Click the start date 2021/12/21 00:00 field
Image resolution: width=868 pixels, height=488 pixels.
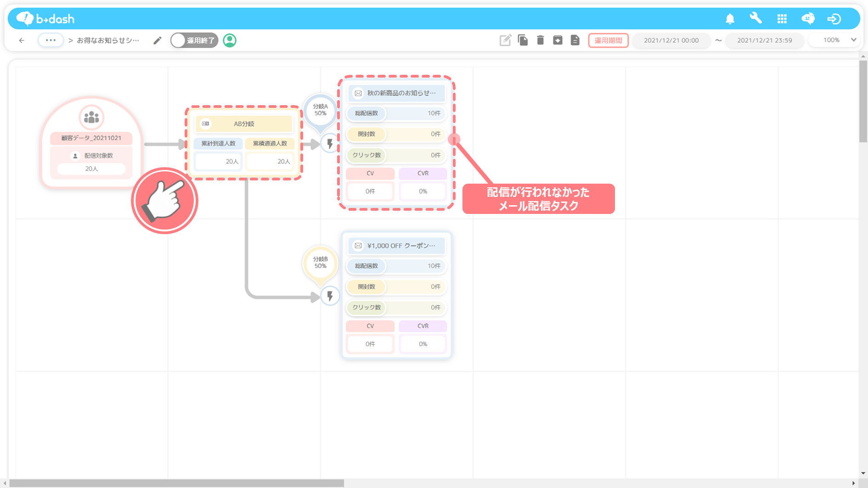[x=671, y=40]
